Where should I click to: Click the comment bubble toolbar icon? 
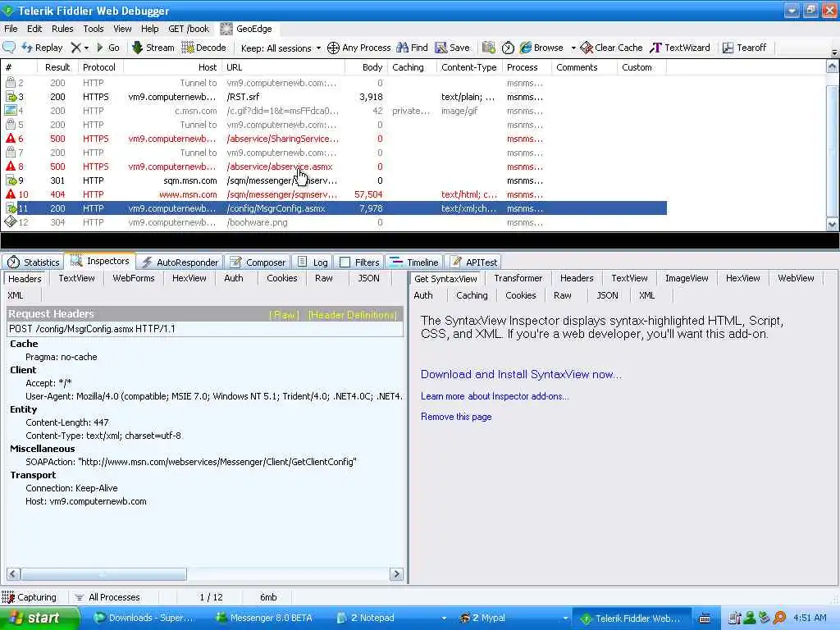[x=9, y=48]
